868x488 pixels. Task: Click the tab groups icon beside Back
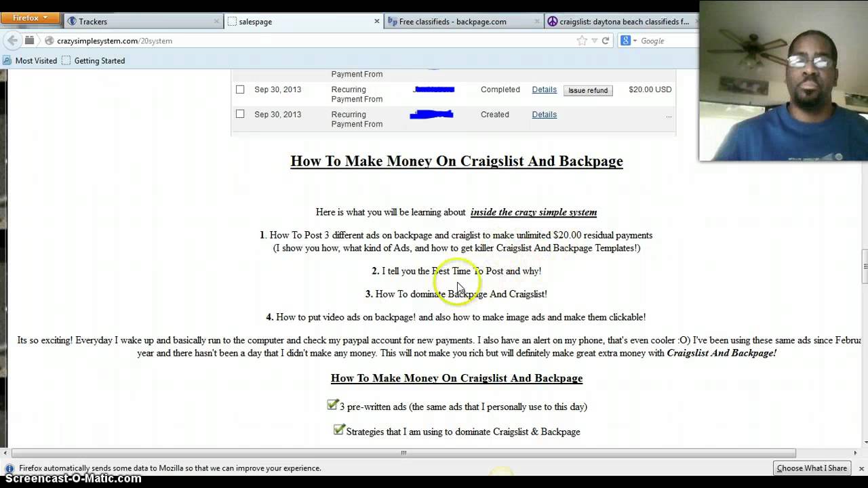click(x=29, y=41)
